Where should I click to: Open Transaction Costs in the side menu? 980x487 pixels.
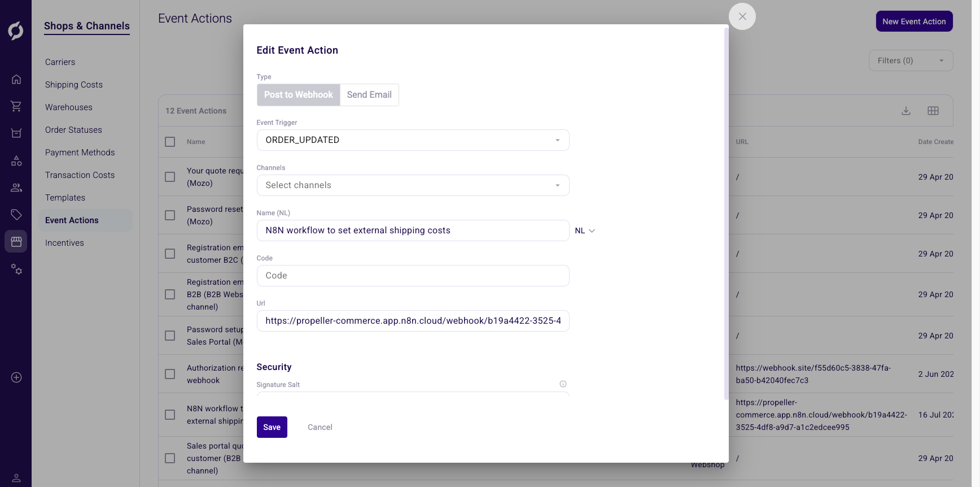[80, 175]
